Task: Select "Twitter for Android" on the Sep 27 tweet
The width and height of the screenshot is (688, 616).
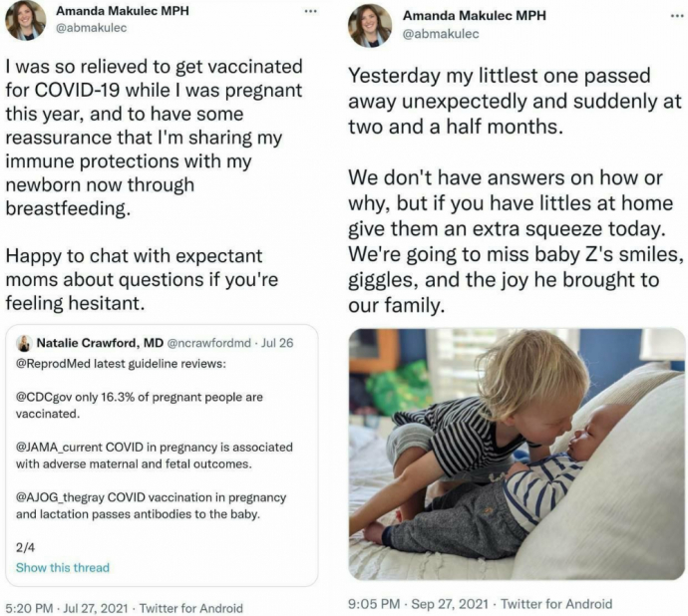Action: [555, 603]
